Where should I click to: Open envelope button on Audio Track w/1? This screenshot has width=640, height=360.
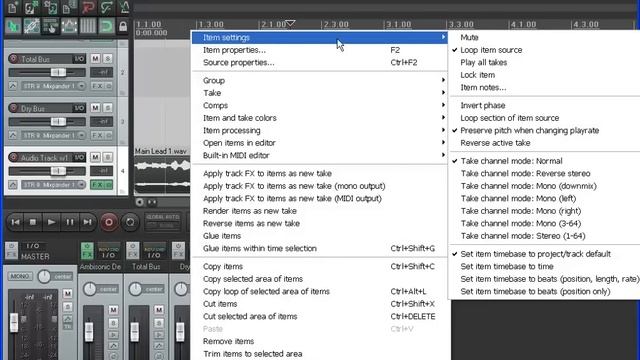pos(13,185)
